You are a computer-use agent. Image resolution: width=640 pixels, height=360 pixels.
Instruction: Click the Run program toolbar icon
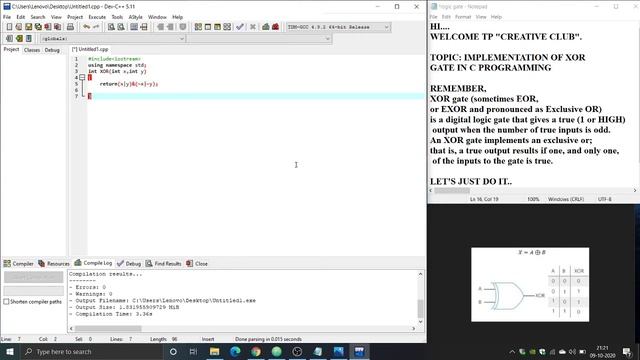point(208,27)
